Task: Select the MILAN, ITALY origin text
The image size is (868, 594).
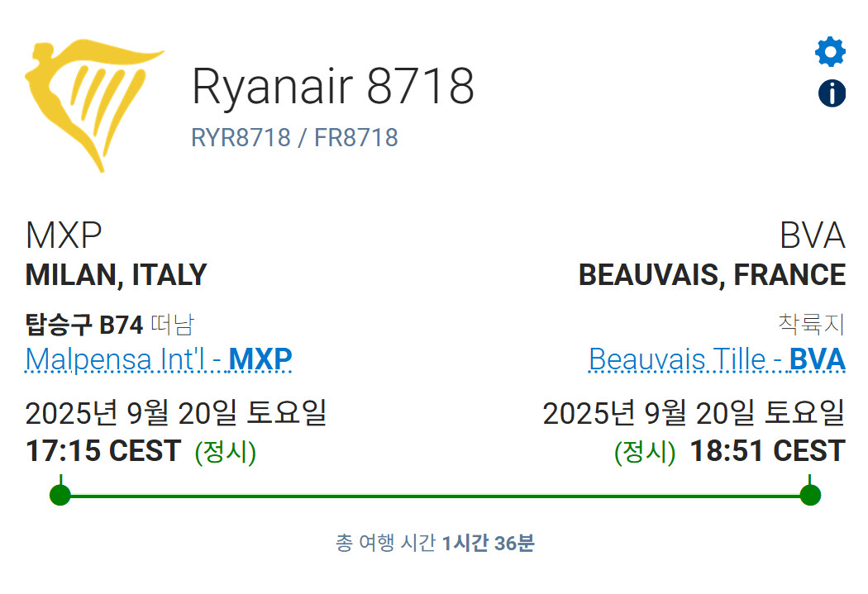Action: tap(117, 275)
